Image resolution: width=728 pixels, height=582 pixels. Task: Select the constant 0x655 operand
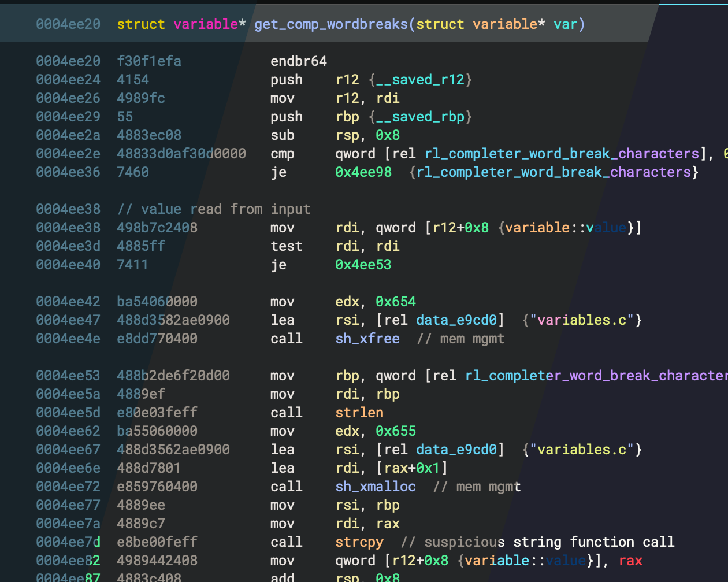[396, 431]
